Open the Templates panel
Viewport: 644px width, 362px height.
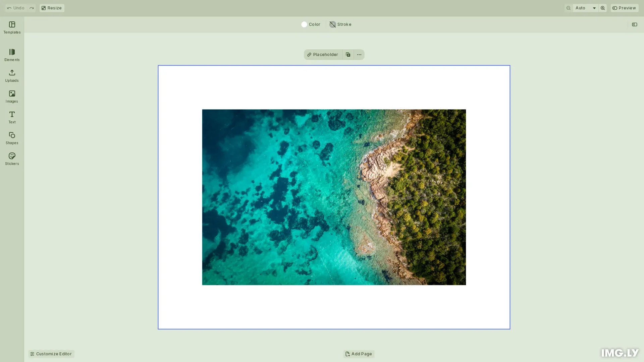click(x=12, y=27)
